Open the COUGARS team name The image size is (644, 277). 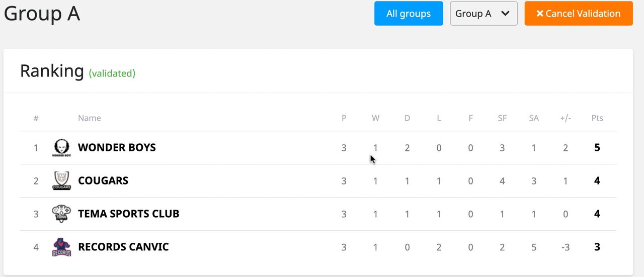coord(103,180)
